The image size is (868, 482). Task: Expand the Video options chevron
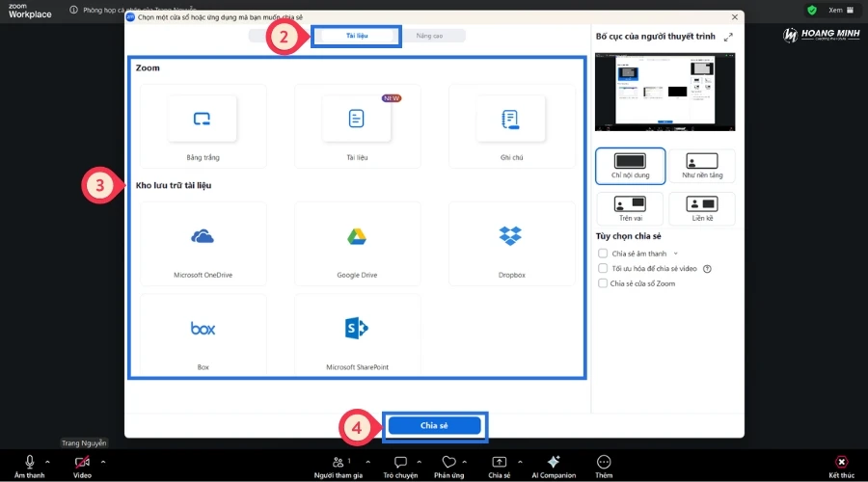pyautogui.click(x=103, y=462)
